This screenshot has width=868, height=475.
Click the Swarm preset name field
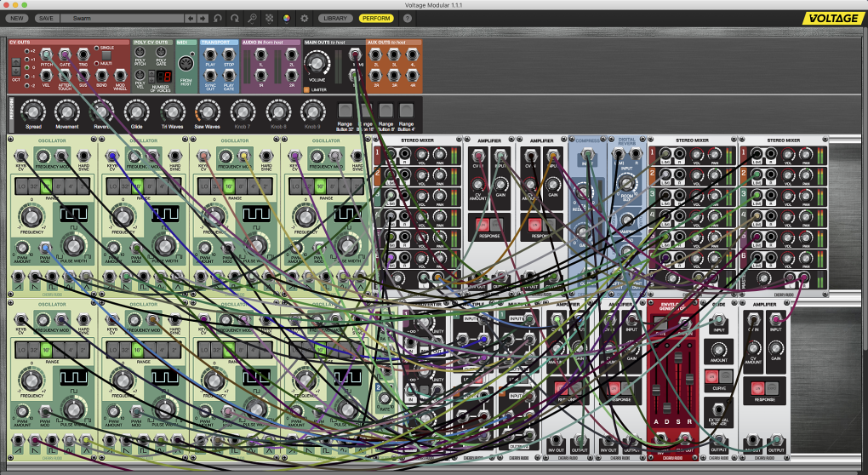pos(122,18)
